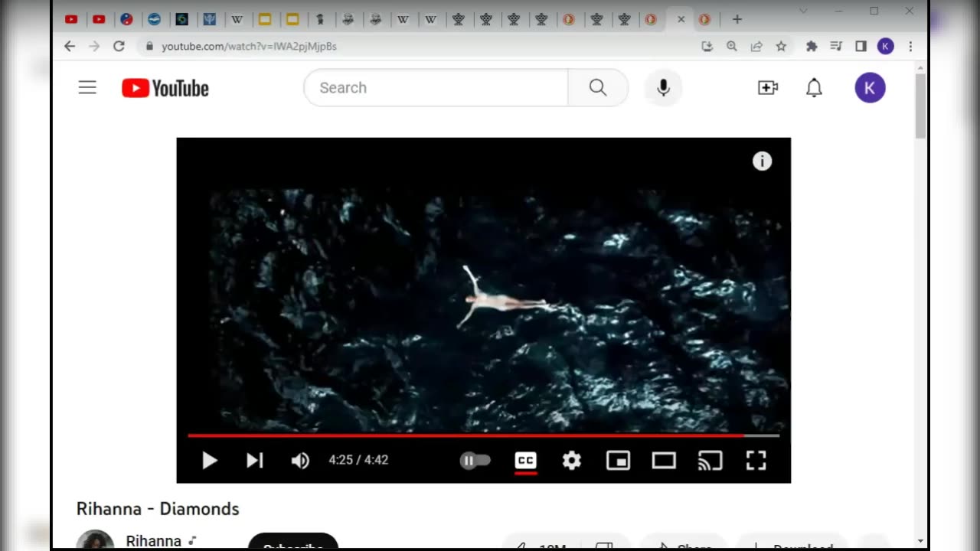The height and width of the screenshot is (551, 980).
Task: Click the 4:25 / 4:42 time display
Action: coord(358,460)
